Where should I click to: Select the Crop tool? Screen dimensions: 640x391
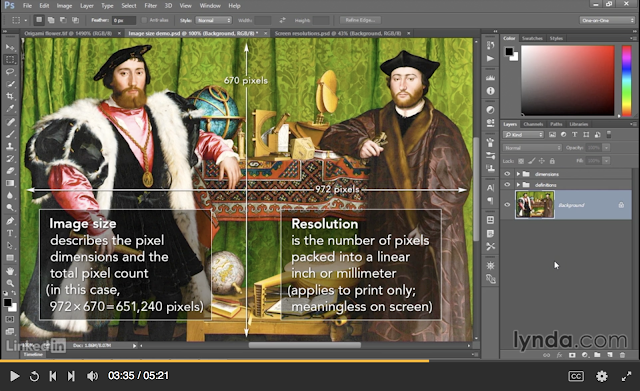pos(10,96)
